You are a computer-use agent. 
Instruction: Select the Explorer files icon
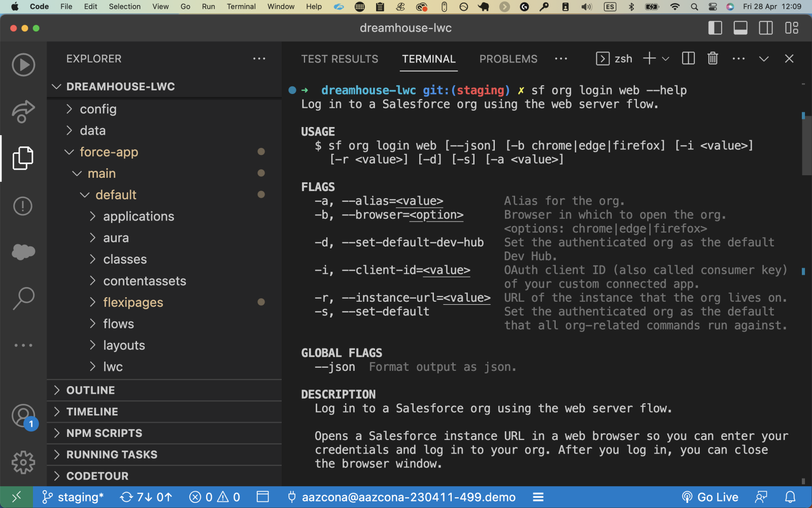(x=23, y=158)
